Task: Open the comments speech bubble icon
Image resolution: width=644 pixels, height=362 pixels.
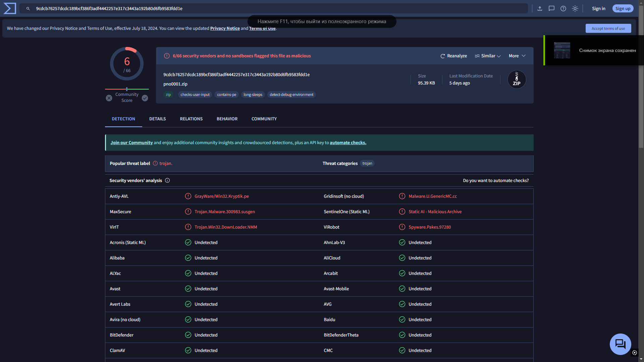Action: pyautogui.click(x=551, y=9)
